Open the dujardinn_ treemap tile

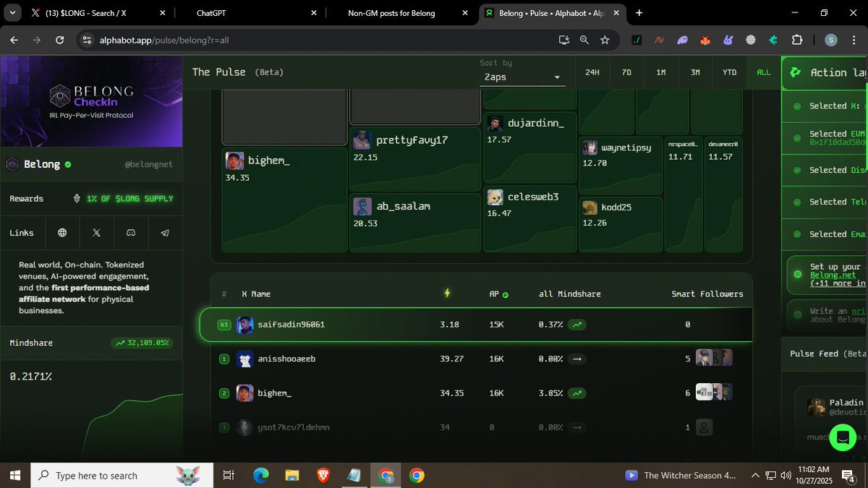(x=530, y=147)
